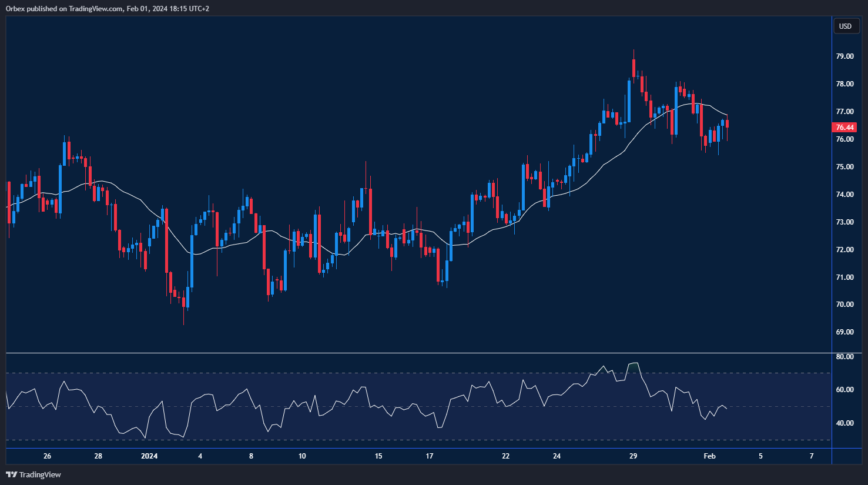868x485 pixels.
Task: Click the RSI line peak above 70
Action: point(634,363)
